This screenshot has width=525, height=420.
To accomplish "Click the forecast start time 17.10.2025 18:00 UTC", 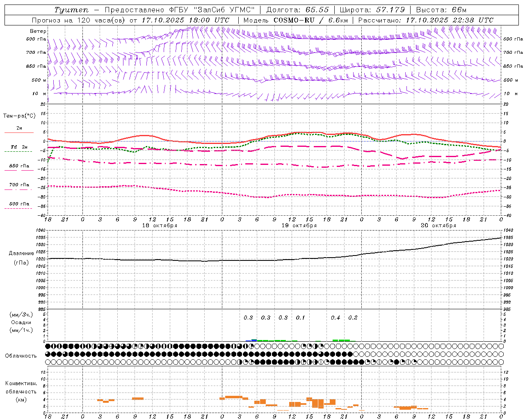I will (185, 20).
